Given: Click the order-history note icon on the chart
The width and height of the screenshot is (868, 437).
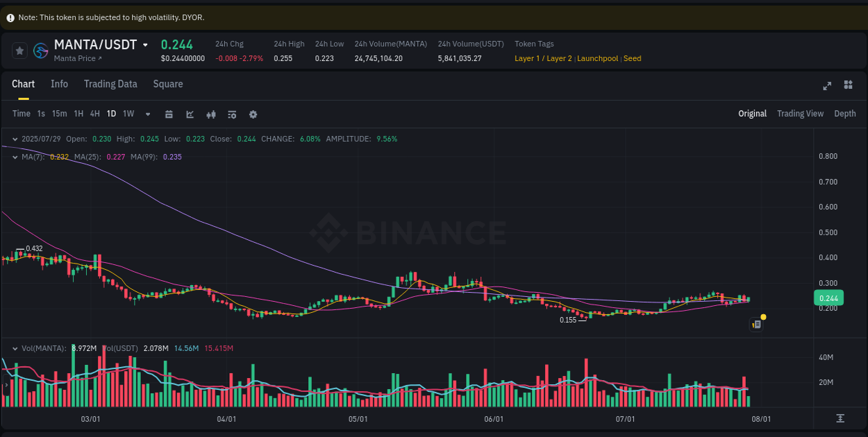Looking at the screenshot, I should coord(756,324).
